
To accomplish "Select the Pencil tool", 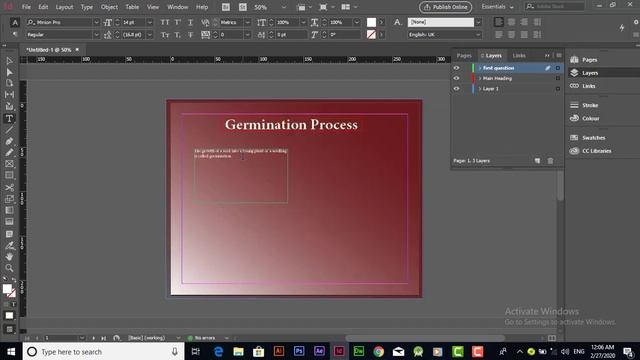I will 9,153.
